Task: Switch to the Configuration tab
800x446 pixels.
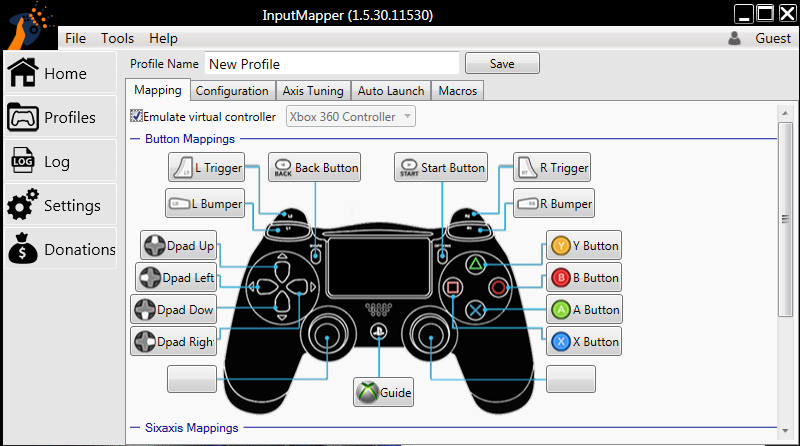Action: [233, 91]
